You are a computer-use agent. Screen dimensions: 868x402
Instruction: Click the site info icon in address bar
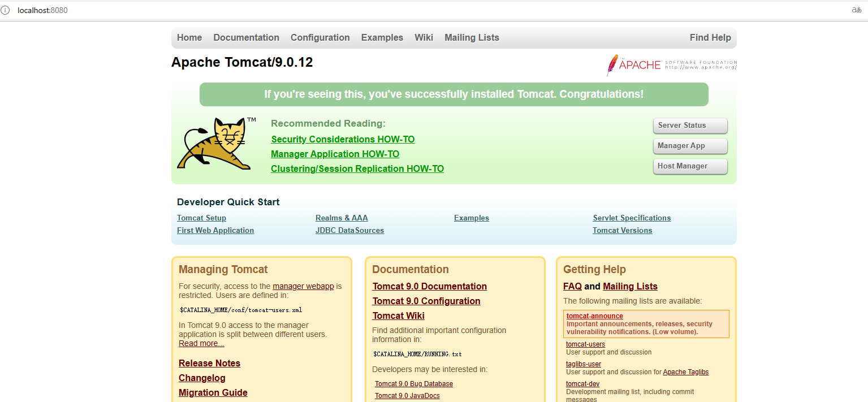[x=5, y=10]
